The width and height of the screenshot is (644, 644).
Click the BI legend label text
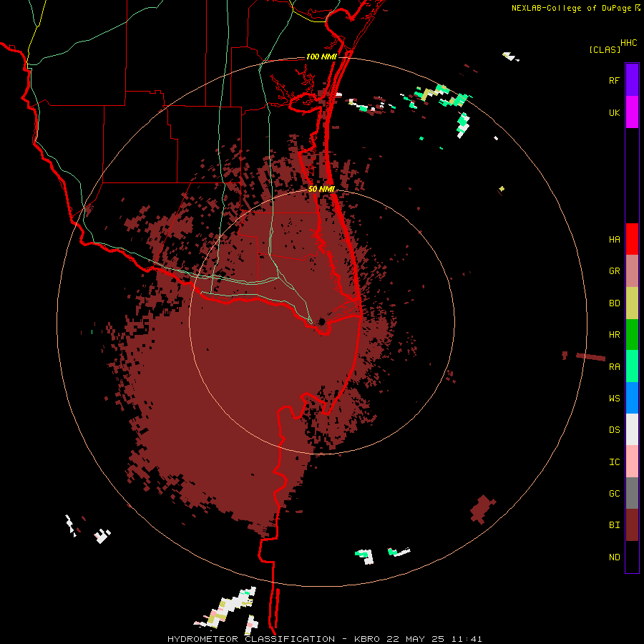pos(614,525)
